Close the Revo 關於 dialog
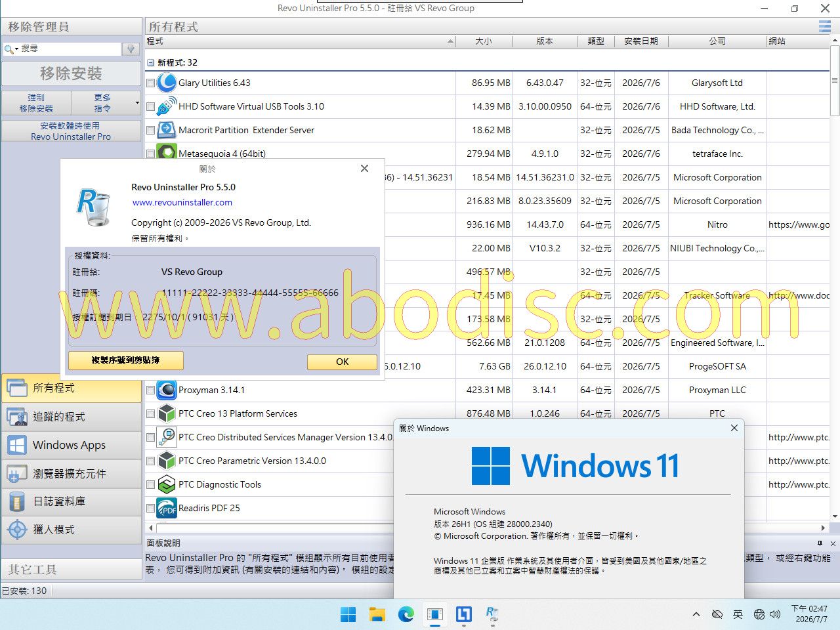 365,169
